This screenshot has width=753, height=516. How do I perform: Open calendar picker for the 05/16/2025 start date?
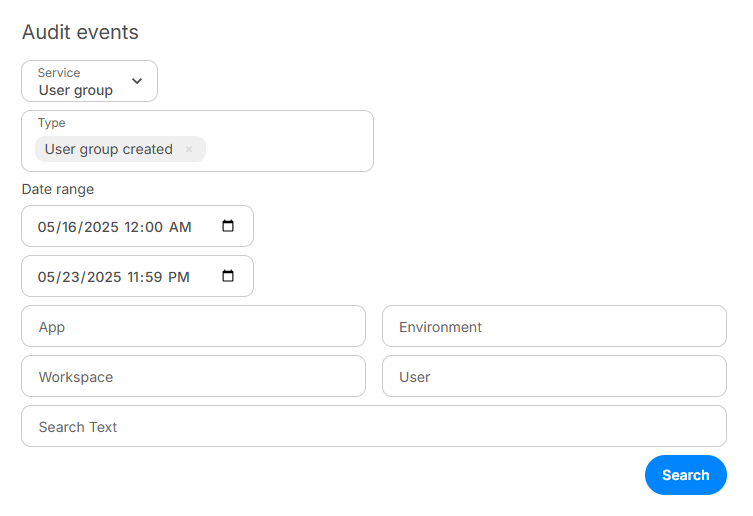point(228,226)
